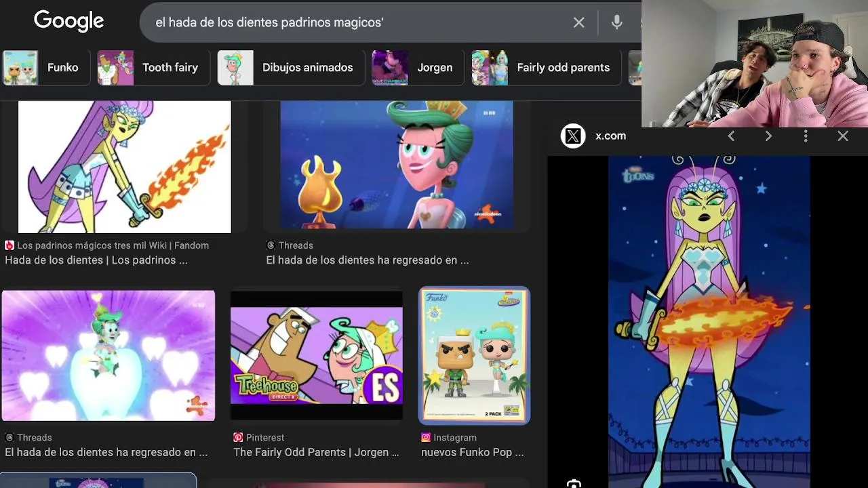Image resolution: width=868 pixels, height=488 pixels.
Task: Clear the search query with X icon
Action: [x=578, y=22]
